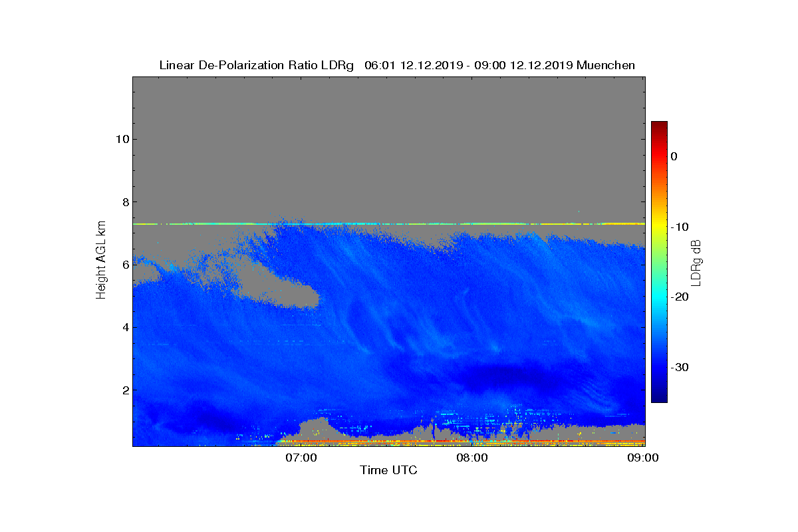
Task: Click the plot title 'Linear De-Polarization Ratio LDRg'
Action: [257, 65]
